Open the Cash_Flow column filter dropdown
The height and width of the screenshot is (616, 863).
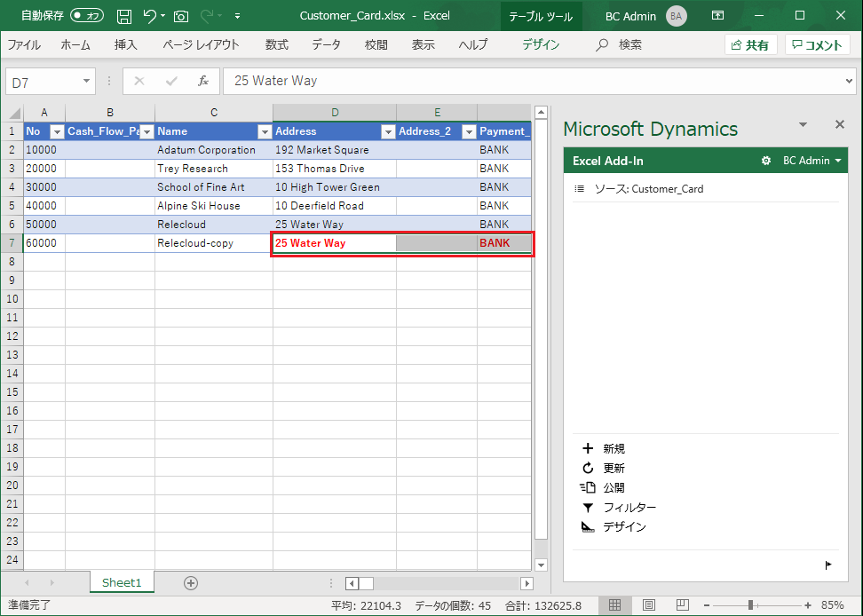click(147, 131)
